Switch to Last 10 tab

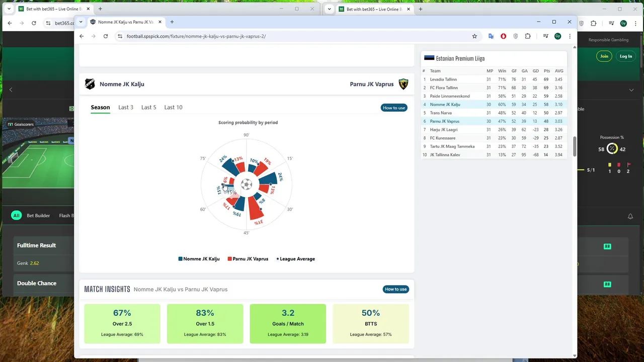pyautogui.click(x=173, y=107)
